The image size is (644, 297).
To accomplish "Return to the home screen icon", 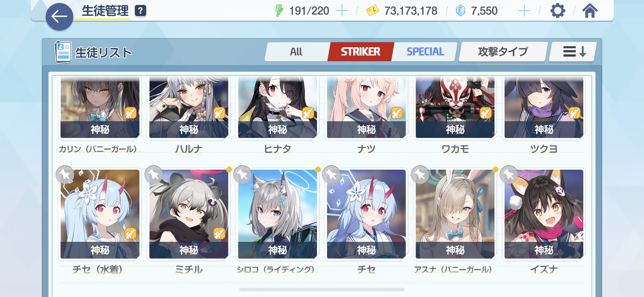I will tap(590, 11).
